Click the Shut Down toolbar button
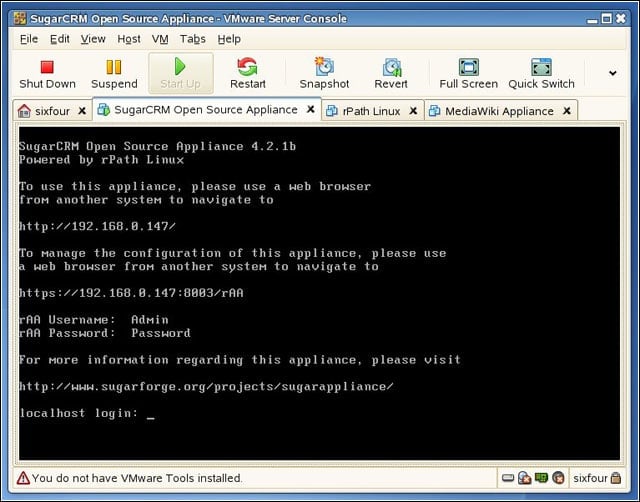 (47, 74)
